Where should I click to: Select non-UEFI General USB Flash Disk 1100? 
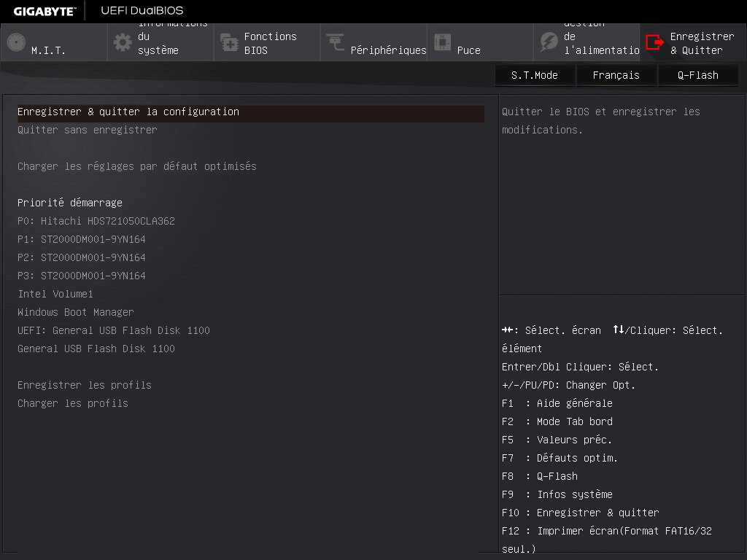[96, 349]
